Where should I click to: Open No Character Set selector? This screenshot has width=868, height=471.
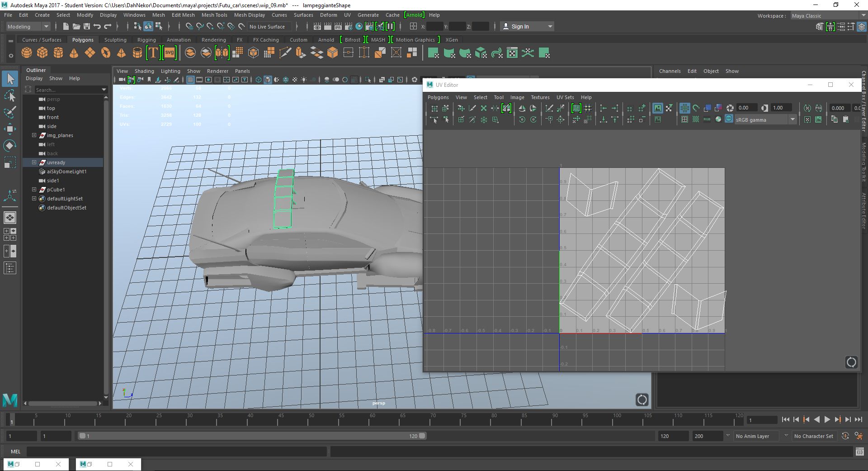pos(814,436)
